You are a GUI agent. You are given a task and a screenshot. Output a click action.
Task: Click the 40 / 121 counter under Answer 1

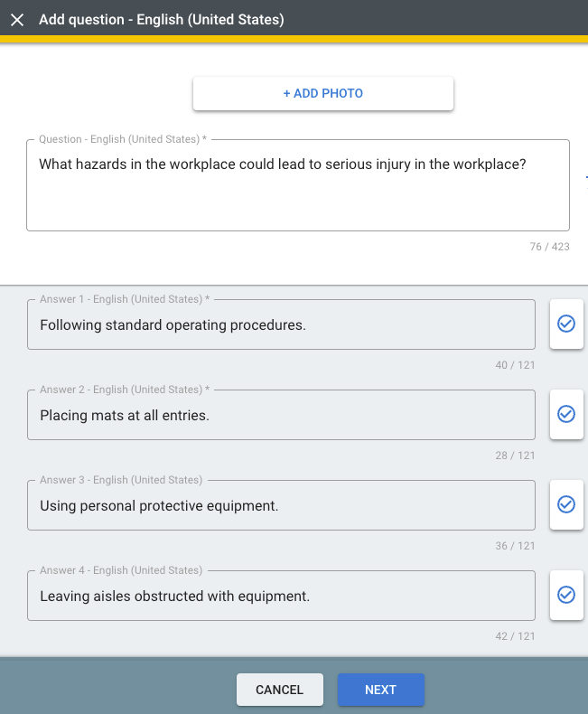[x=515, y=365]
